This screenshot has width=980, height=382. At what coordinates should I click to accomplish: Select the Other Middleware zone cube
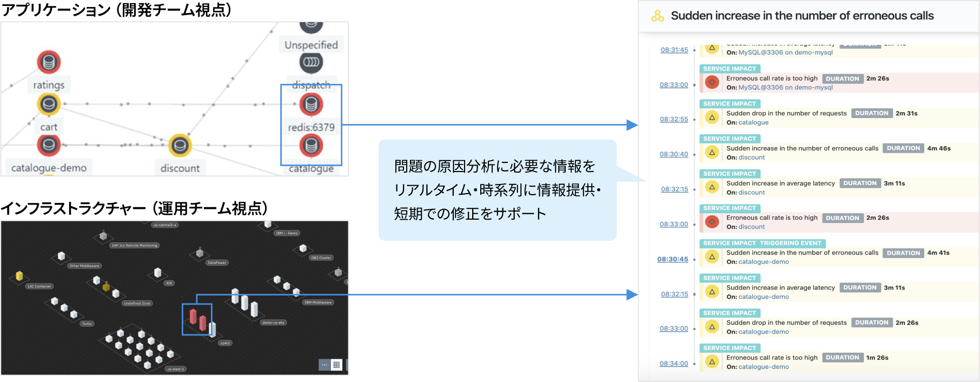[61, 255]
